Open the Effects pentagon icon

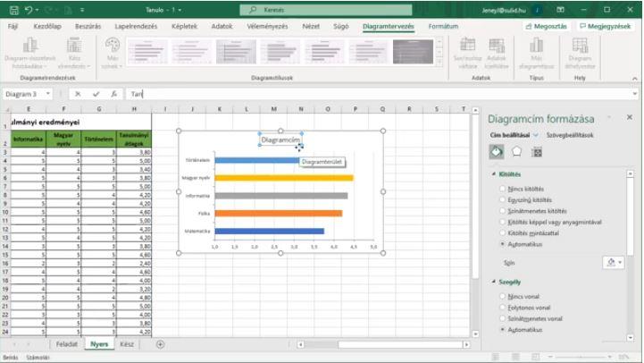[516, 152]
